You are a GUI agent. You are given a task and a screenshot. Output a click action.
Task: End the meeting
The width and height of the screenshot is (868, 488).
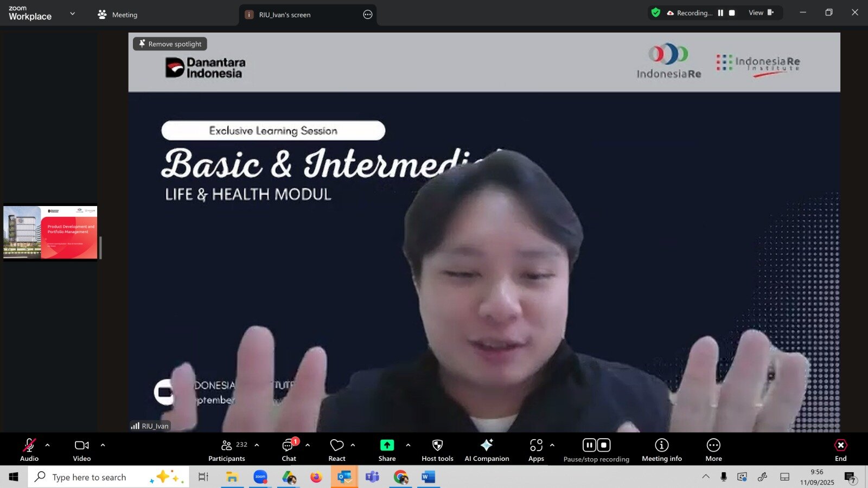(840, 450)
